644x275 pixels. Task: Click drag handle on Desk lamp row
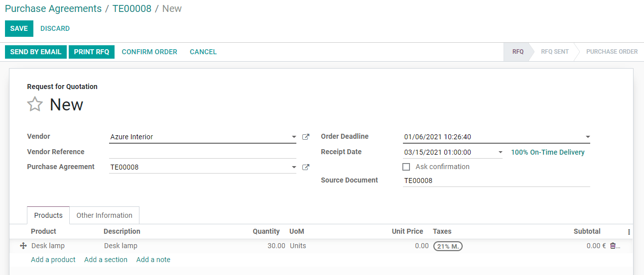pos(23,246)
